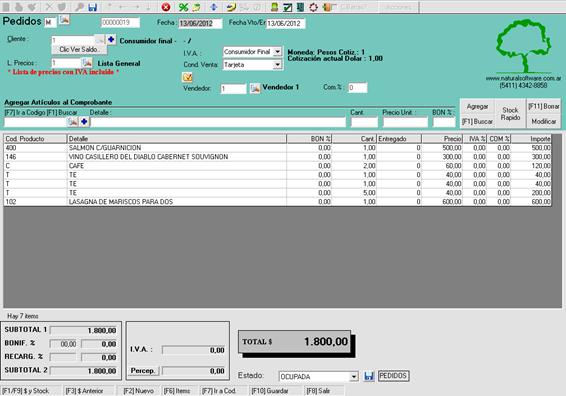Click the www.naturalsoftware.com.ar link text
The width and height of the screenshot is (566, 396).
(x=523, y=78)
